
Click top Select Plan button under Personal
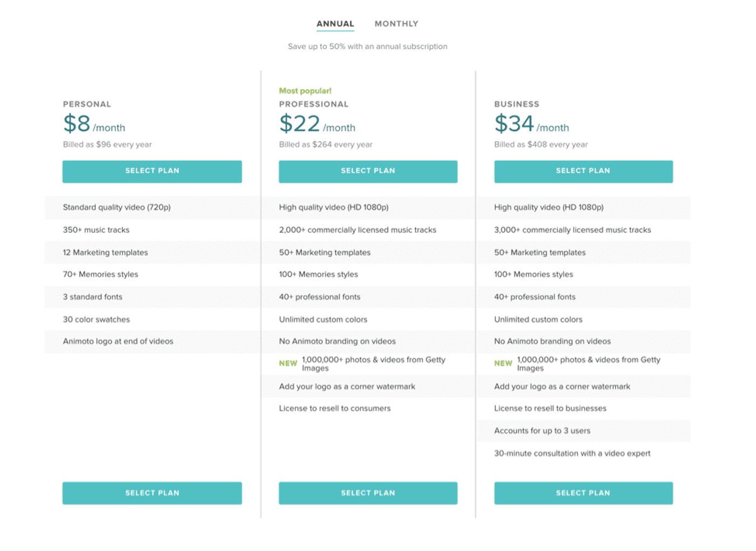pyautogui.click(x=152, y=171)
